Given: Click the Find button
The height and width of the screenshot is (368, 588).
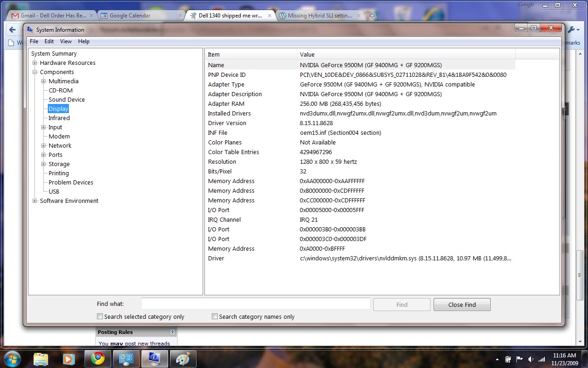Looking at the screenshot, I should (402, 305).
